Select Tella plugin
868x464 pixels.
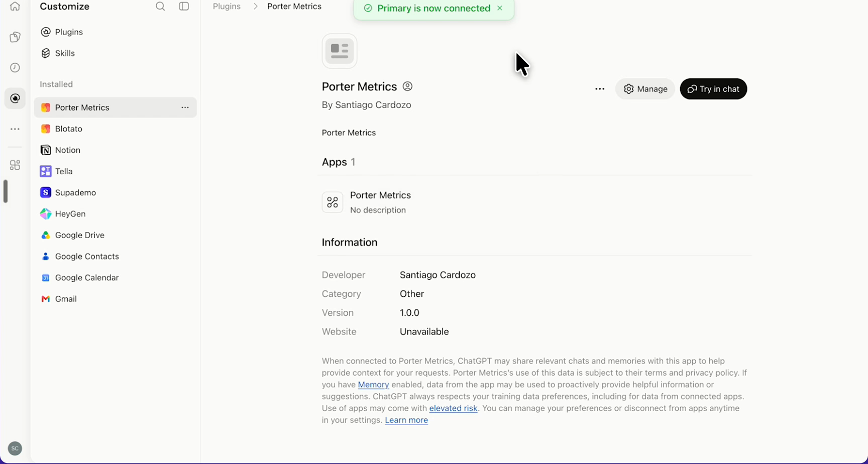pos(115,171)
